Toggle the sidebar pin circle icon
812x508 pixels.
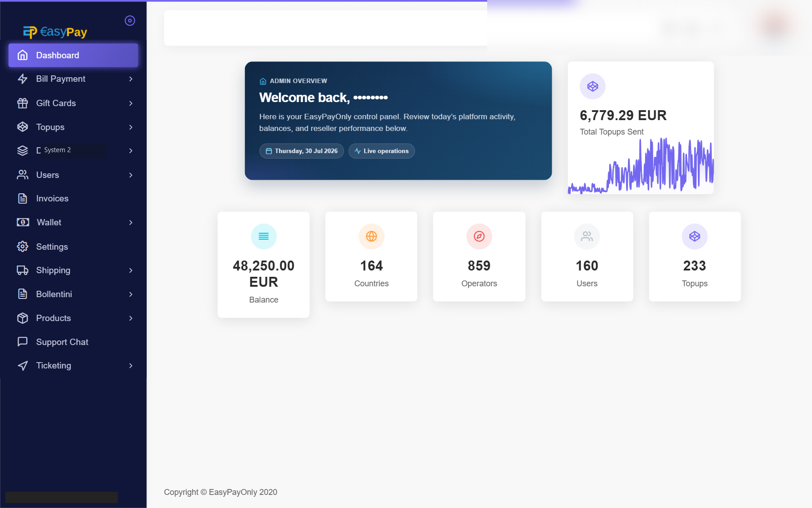(x=130, y=21)
